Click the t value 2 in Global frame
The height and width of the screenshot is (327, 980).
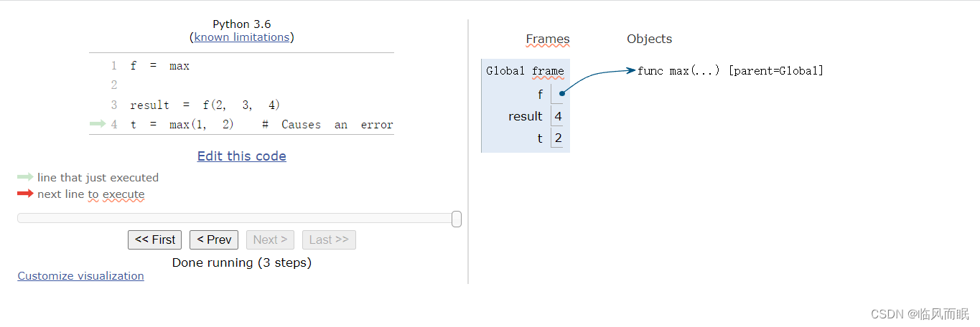point(558,138)
